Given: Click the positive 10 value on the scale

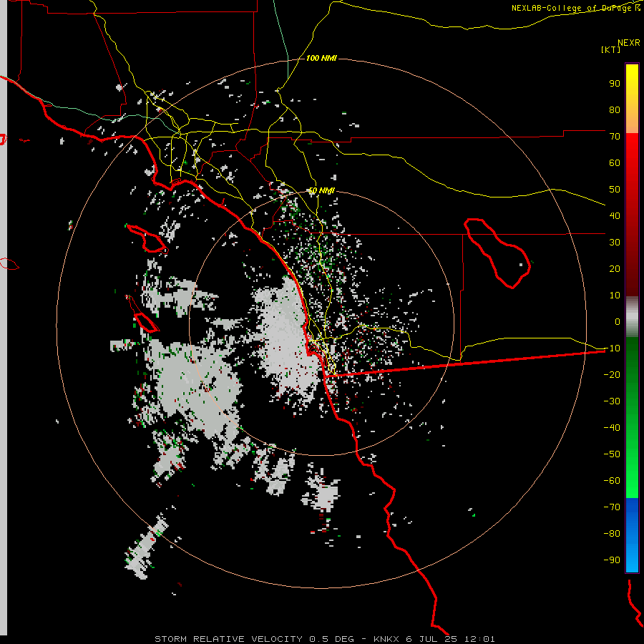Looking at the screenshot, I should coord(615,296).
